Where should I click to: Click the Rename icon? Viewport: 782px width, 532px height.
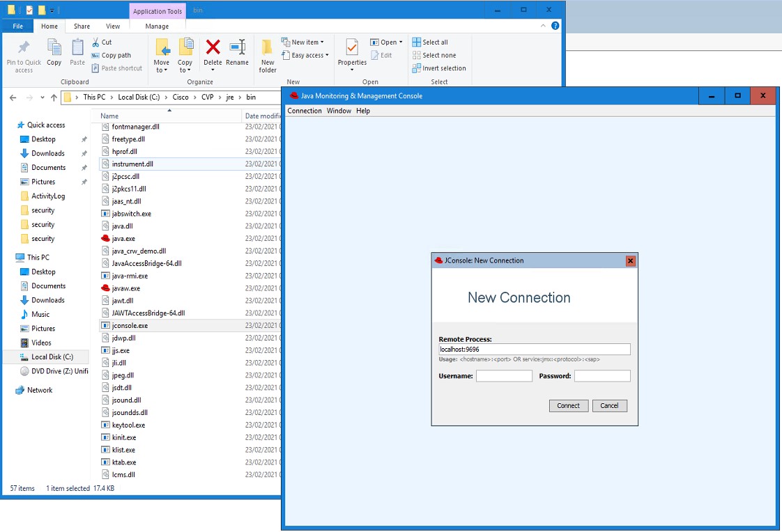(238, 47)
